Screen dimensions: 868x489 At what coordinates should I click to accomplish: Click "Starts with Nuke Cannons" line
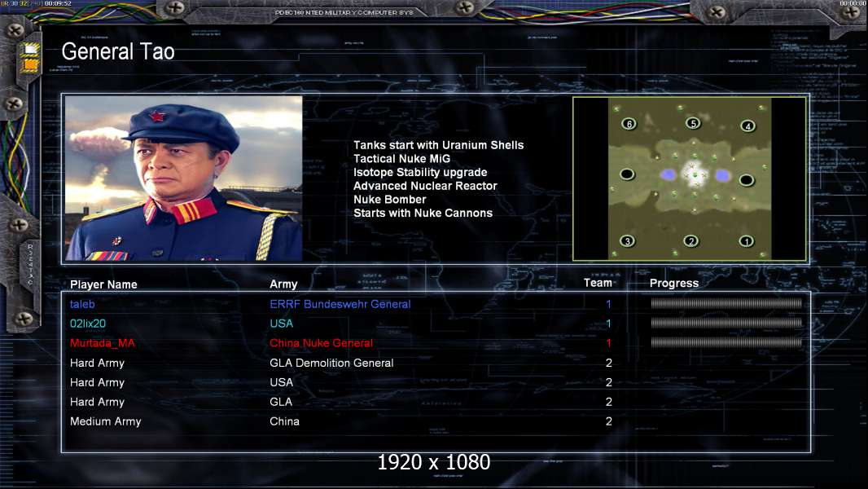click(423, 214)
